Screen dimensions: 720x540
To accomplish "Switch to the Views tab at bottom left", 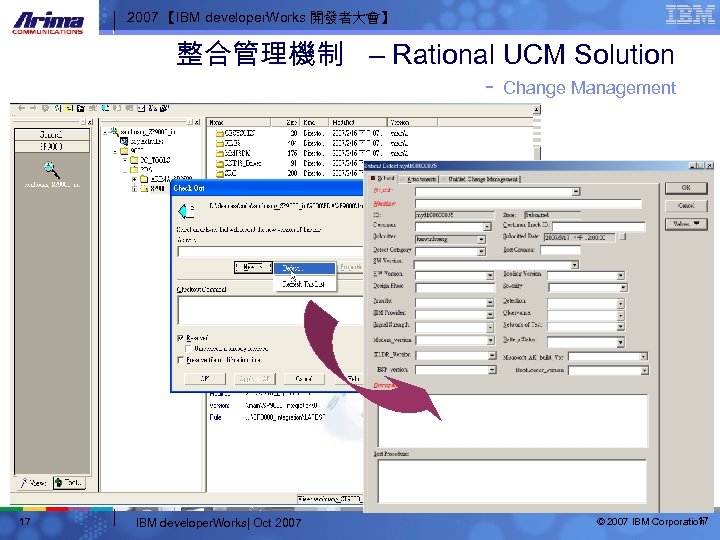I will [34, 483].
